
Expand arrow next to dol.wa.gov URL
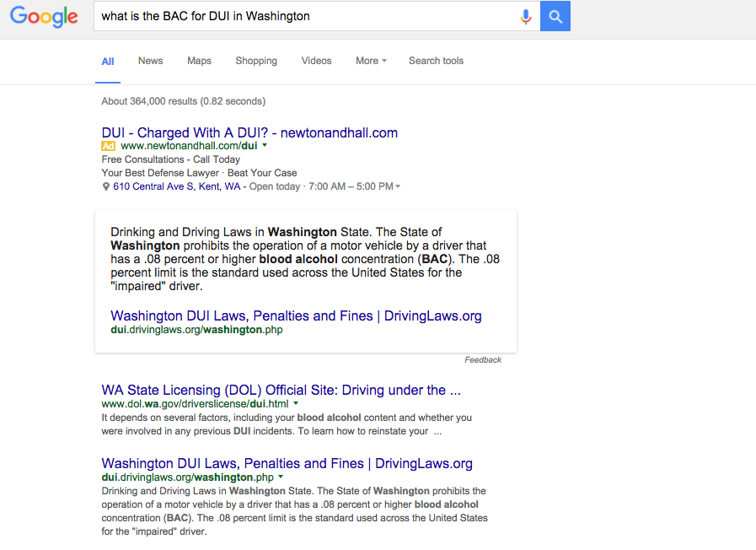[x=296, y=403]
